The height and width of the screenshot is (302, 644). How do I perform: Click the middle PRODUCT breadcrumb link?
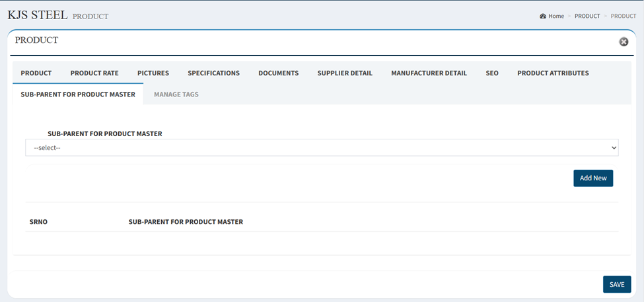click(x=587, y=16)
